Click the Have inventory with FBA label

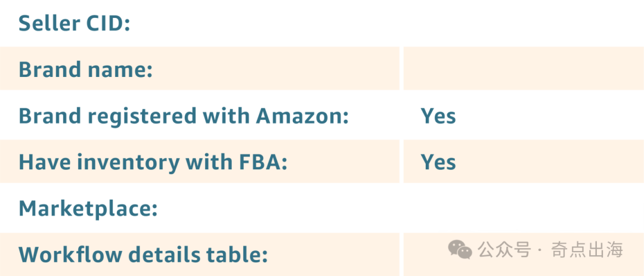coord(153,162)
